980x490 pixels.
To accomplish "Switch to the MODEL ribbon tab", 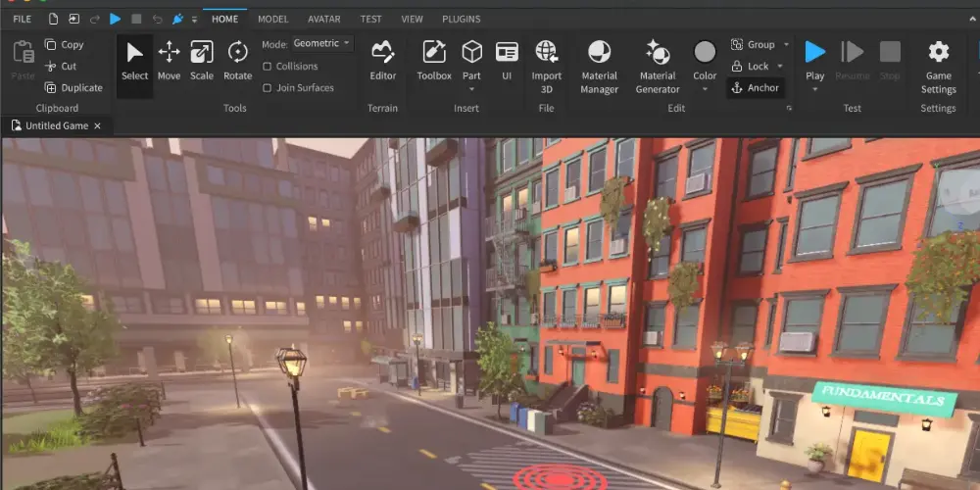I will 273,19.
